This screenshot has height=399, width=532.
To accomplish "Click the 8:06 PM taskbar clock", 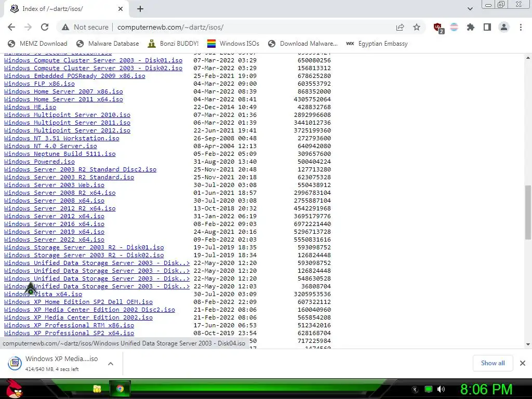I will click(486, 389).
